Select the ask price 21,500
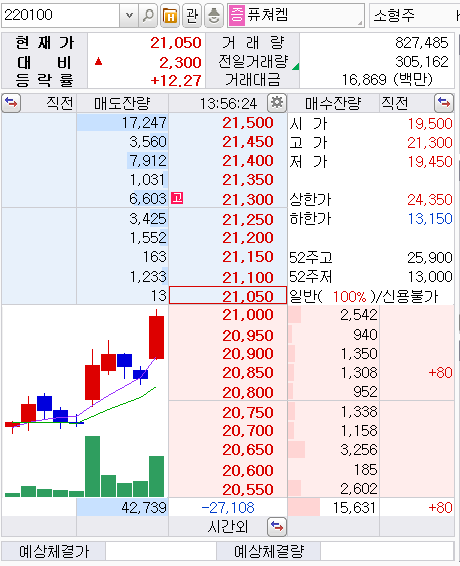 pyautogui.click(x=248, y=123)
